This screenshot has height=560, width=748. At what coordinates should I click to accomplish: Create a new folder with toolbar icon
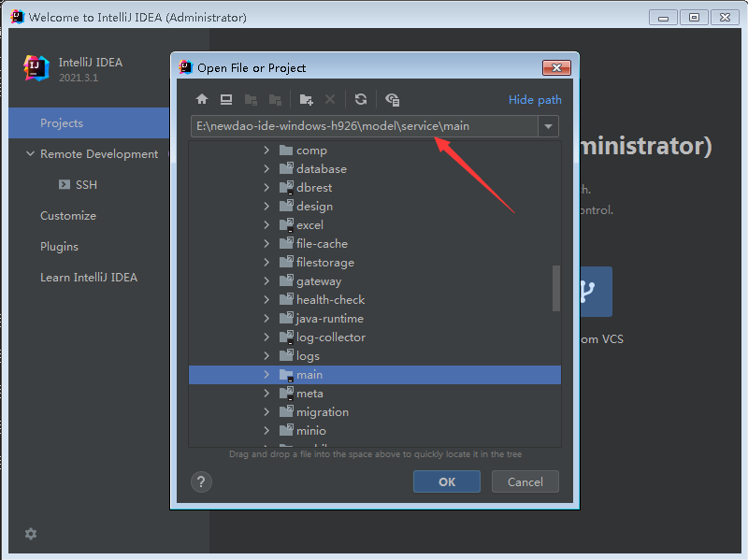(307, 99)
